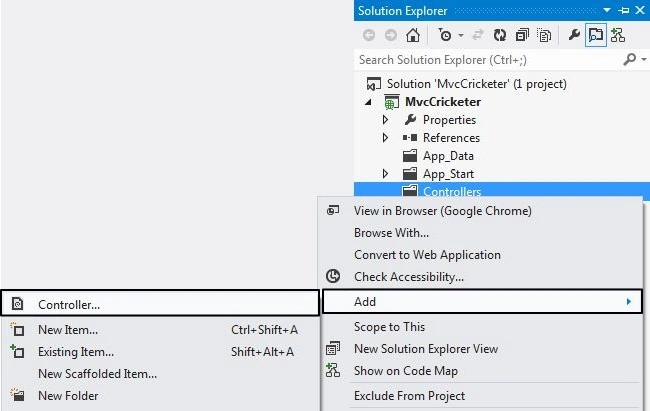Click the New Item icon

point(17,330)
